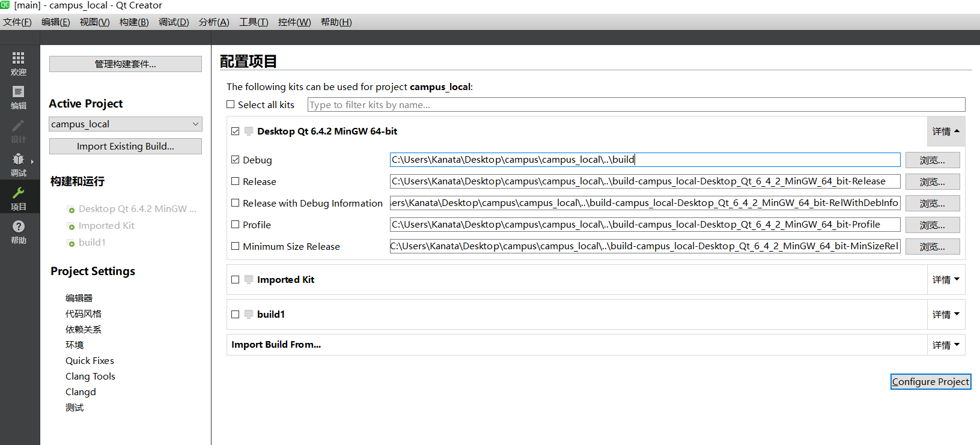Check the Select all kits checkbox

coord(231,104)
